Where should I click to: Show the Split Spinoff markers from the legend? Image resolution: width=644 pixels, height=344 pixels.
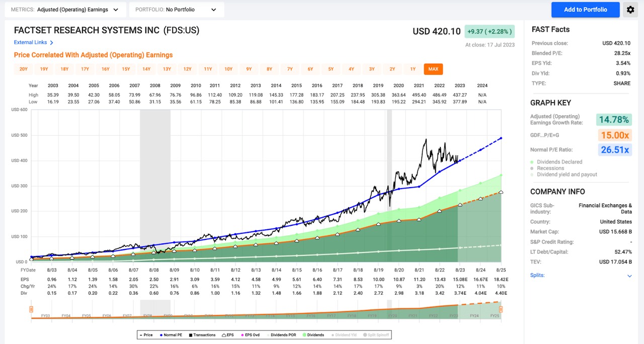pyautogui.click(x=376, y=334)
